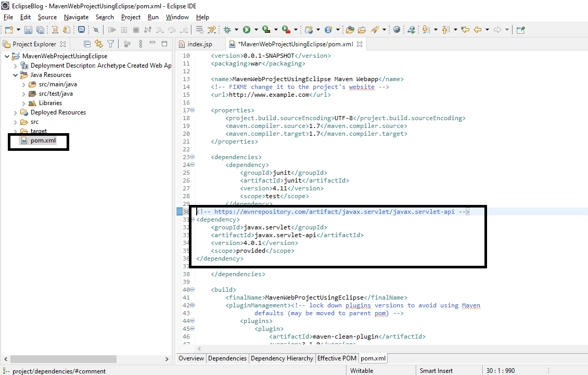Enable Link with Editor in Project Explorer

(x=99, y=44)
